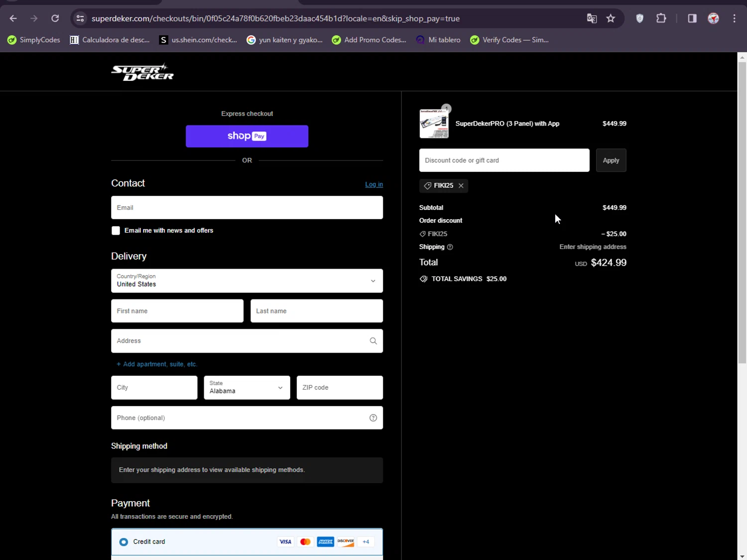The image size is (747, 560).
Task: Click the Enter shipping address text
Action: click(x=593, y=247)
